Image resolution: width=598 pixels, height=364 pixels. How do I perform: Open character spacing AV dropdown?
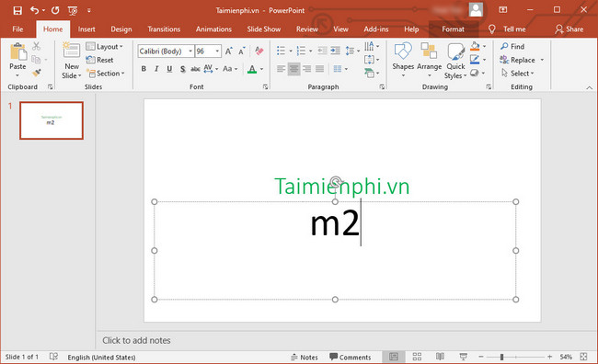[x=211, y=69]
